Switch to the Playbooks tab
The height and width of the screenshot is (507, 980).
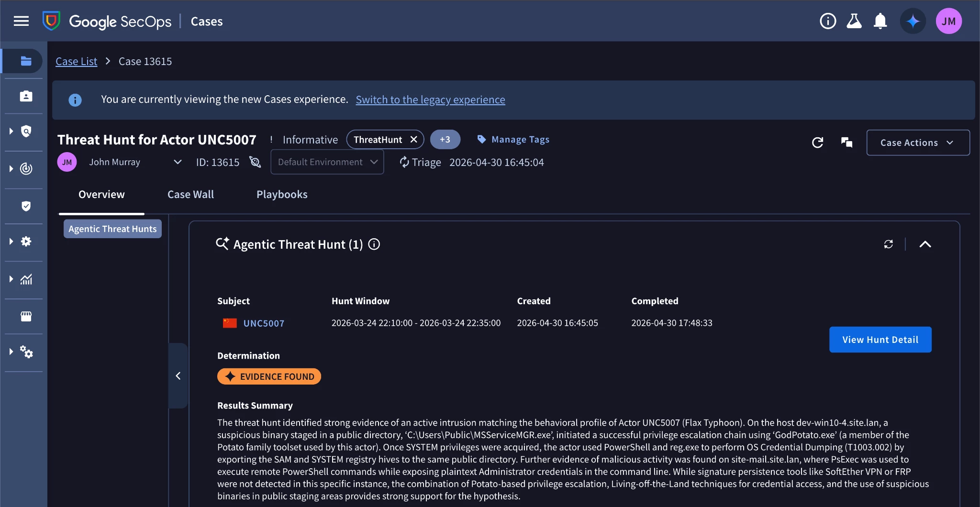[282, 194]
